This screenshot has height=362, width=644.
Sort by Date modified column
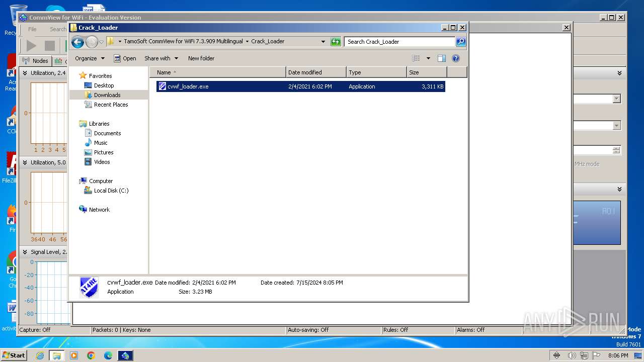point(316,72)
